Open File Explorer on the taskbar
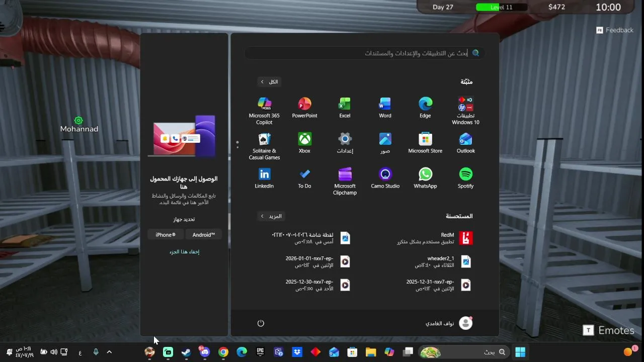The width and height of the screenshot is (644, 362). coord(371,352)
